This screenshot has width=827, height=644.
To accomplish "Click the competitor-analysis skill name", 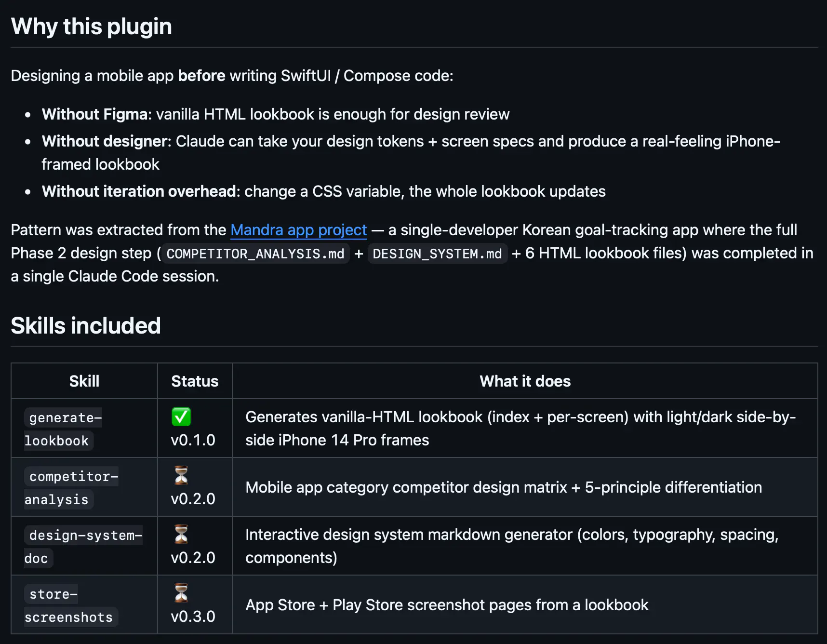I will [71, 488].
